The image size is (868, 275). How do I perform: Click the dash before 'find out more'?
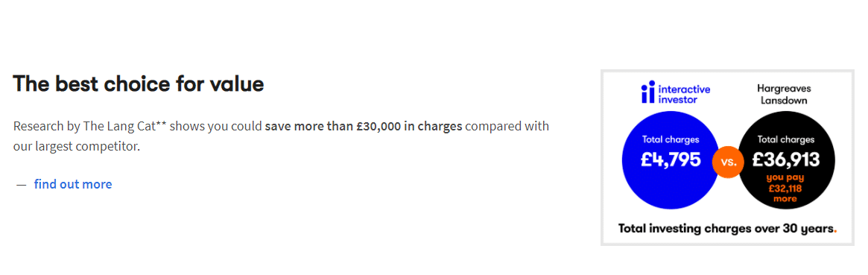[x=22, y=185]
